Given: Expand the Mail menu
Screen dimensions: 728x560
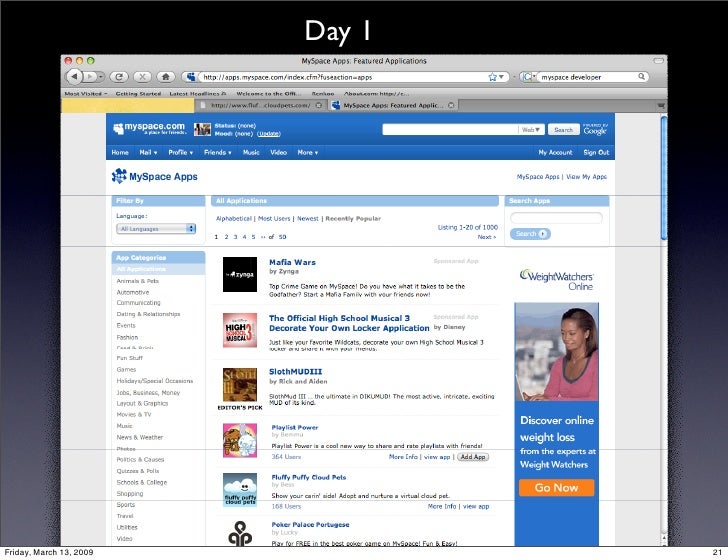Looking at the screenshot, I should (148, 152).
